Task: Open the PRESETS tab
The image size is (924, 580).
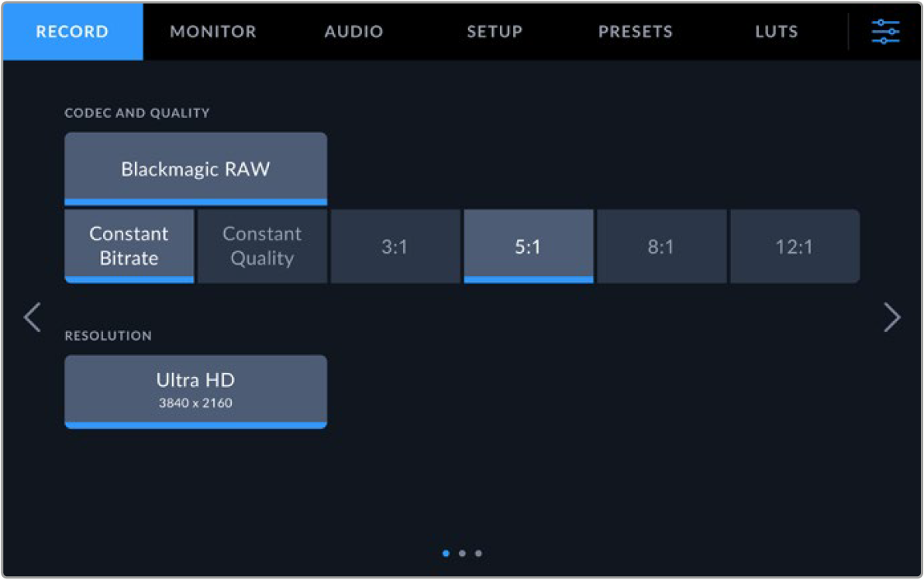Action: (x=636, y=31)
